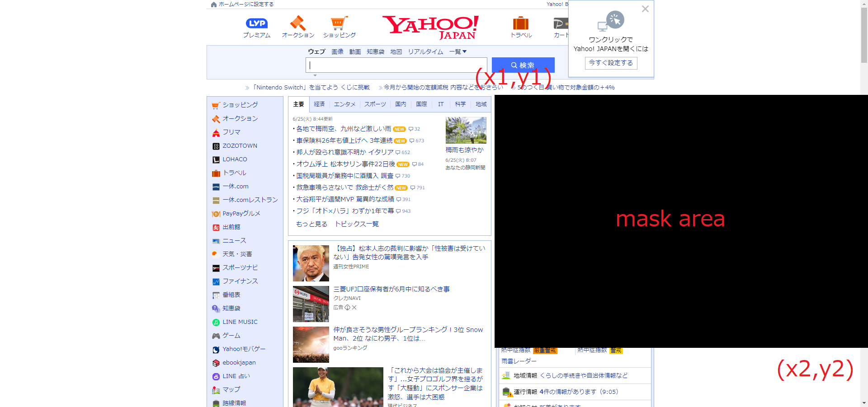Switch to the エンタメ news tab
This screenshot has width=868, height=407.
(x=344, y=104)
